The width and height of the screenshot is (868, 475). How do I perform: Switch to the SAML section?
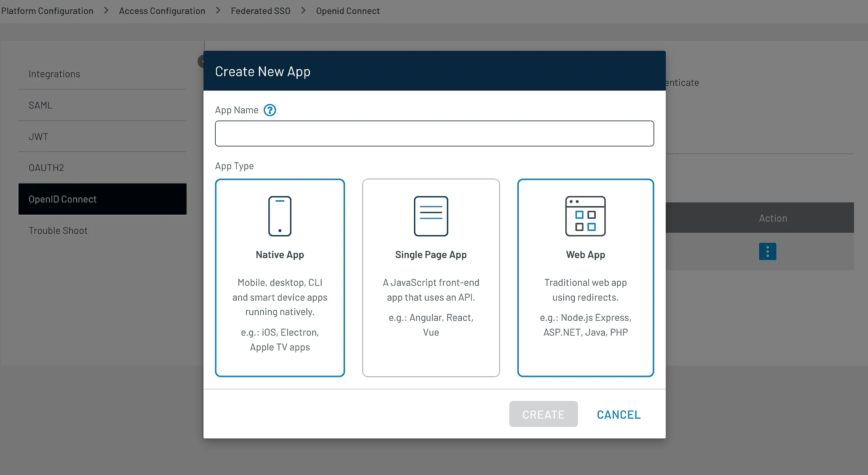(40, 105)
